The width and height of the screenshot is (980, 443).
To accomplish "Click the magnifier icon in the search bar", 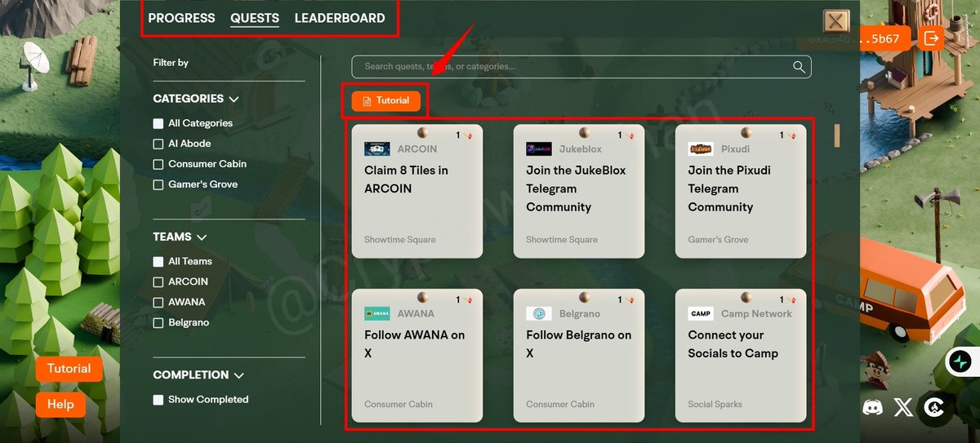I will [x=799, y=67].
